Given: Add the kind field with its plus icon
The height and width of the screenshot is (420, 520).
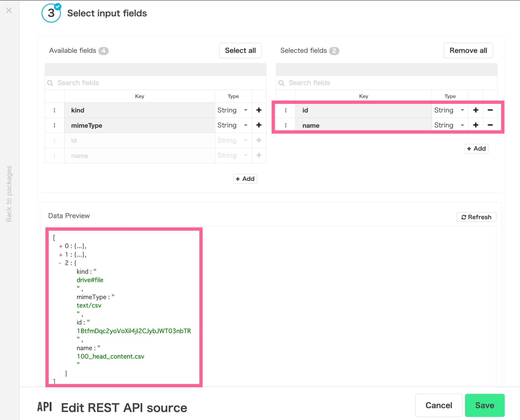Looking at the screenshot, I should [x=259, y=110].
